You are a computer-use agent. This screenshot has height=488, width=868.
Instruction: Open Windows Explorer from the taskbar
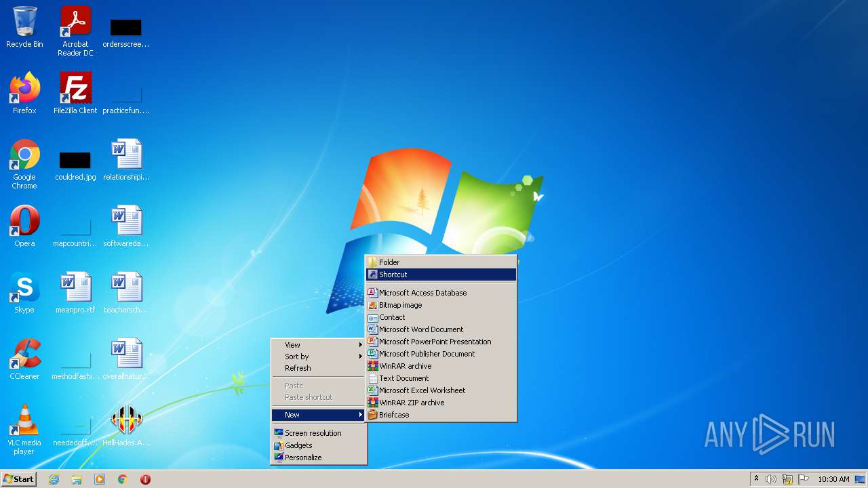pos(77,479)
